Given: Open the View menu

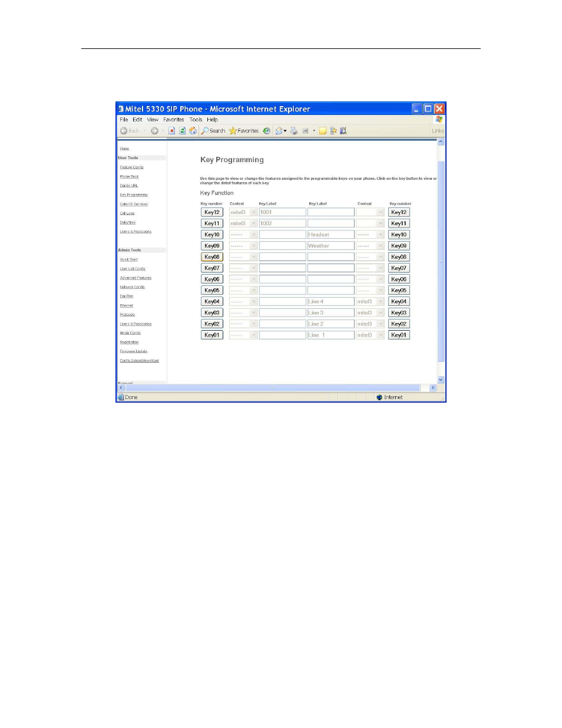Looking at the screenshot, I should [153, 120].
